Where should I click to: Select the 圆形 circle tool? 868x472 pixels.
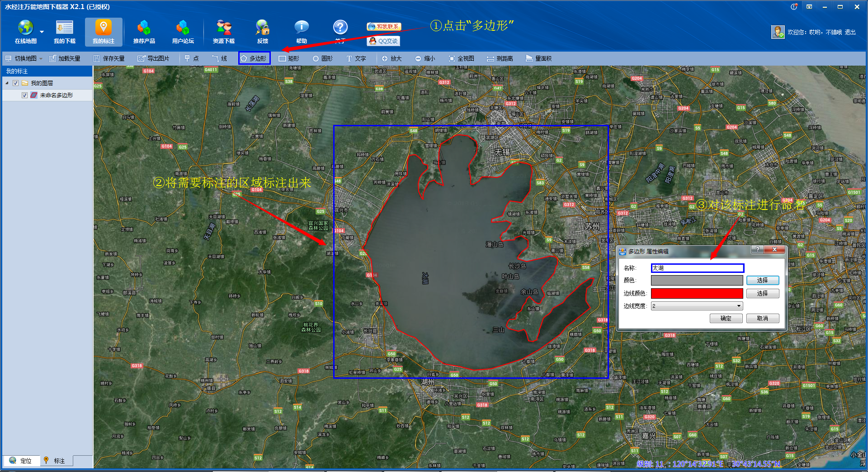pyautogui.click(x=323, y=58)
